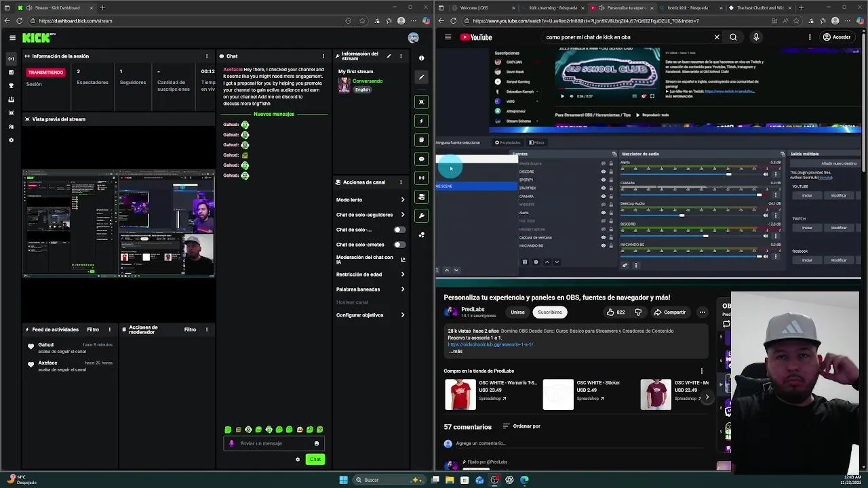The height and width of the screenshot is (488, 868).
Task: Click the info icon in Kick right toolbar
Action: [421, 58]
